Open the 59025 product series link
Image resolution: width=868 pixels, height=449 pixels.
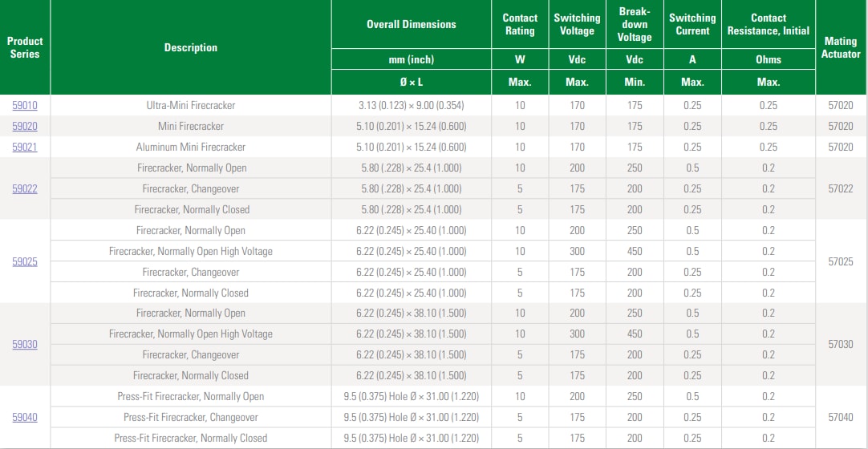pos(25,261)
